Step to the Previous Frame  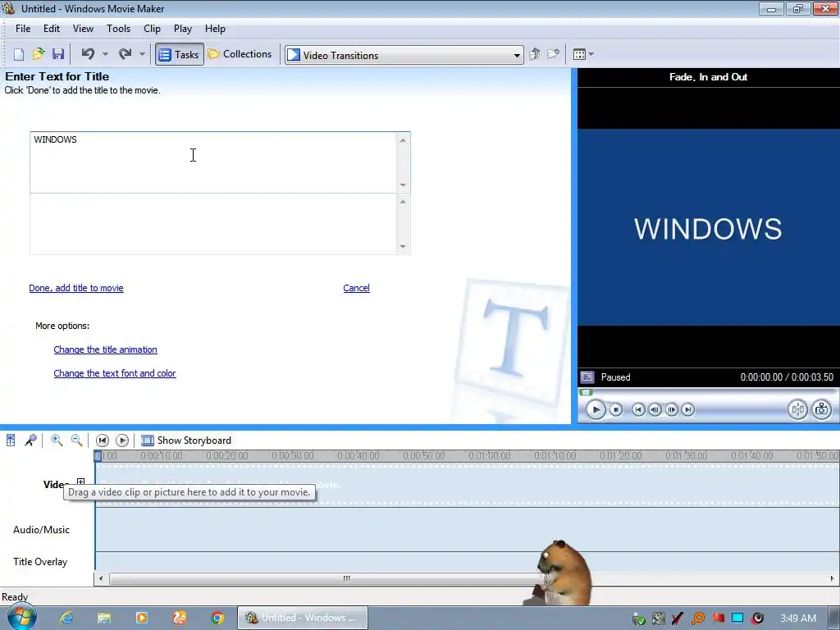[655, 410]
